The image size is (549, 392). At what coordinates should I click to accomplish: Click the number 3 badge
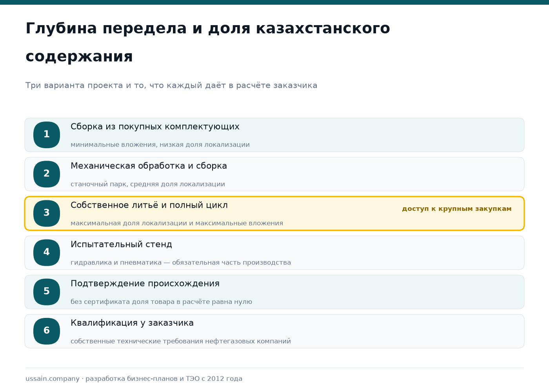(47, 213)
